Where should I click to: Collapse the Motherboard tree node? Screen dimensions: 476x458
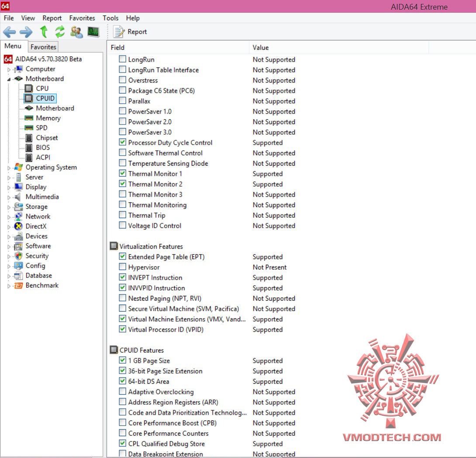[9, 79]
